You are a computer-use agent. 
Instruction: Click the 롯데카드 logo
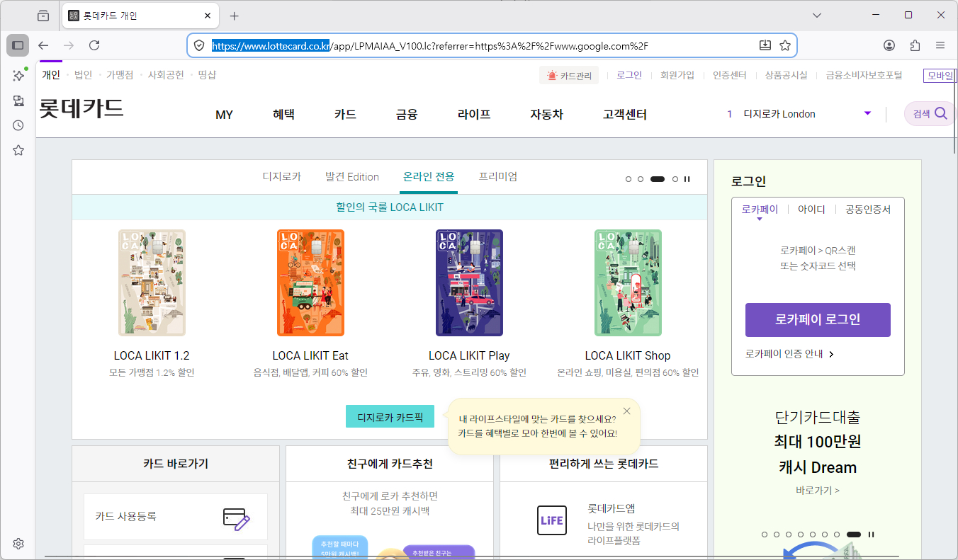pos(81,108)
